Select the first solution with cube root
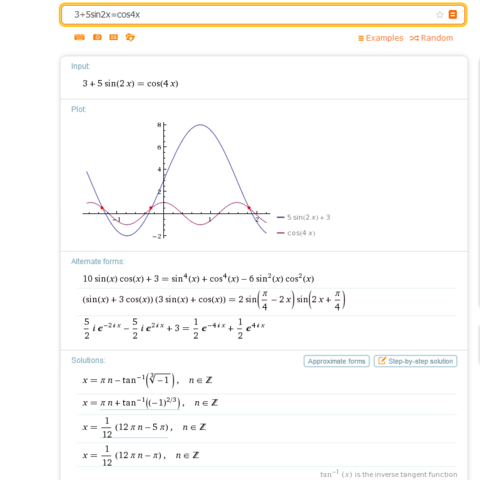This screenshot has width=480, height=480. [147, 380]
